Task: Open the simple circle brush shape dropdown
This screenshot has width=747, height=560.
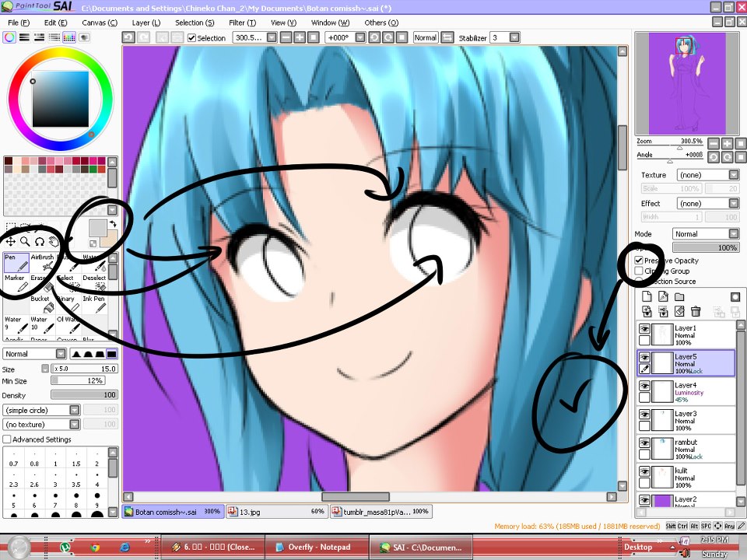Action: coord(41,410)
